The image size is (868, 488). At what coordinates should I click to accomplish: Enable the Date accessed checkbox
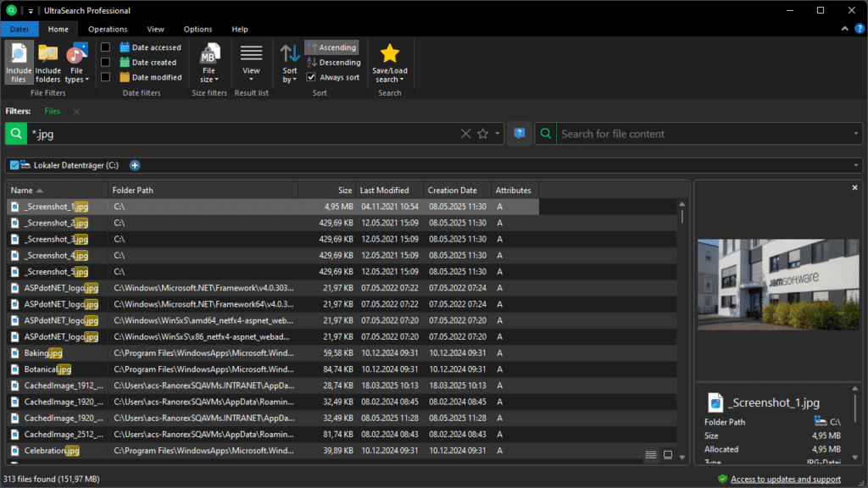click(105, 47)
